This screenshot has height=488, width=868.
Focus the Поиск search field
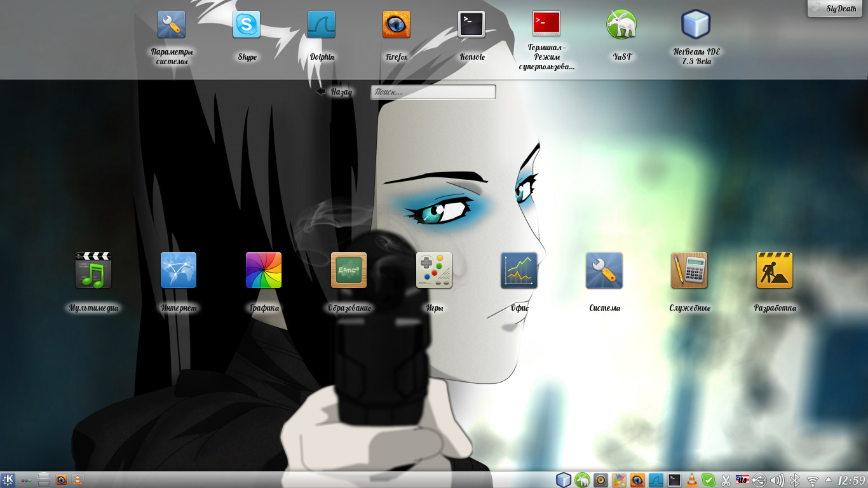point(433,92)
